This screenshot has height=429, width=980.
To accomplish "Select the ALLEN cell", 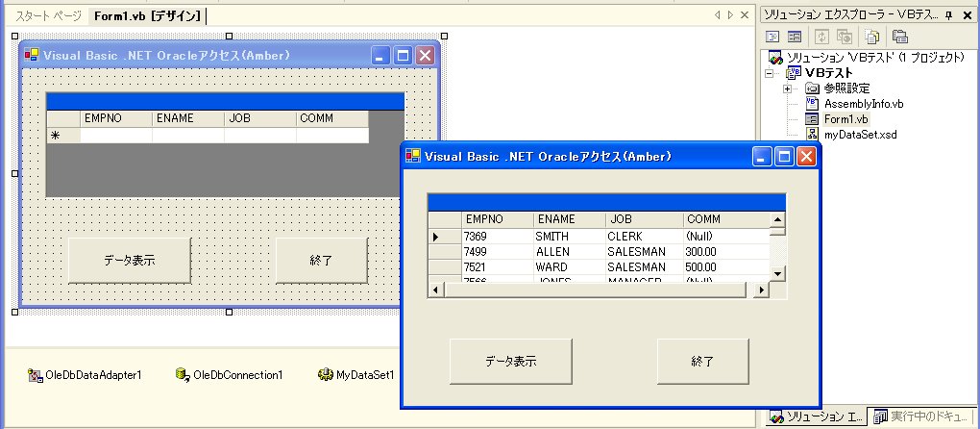I will click(x=570, y=251).
